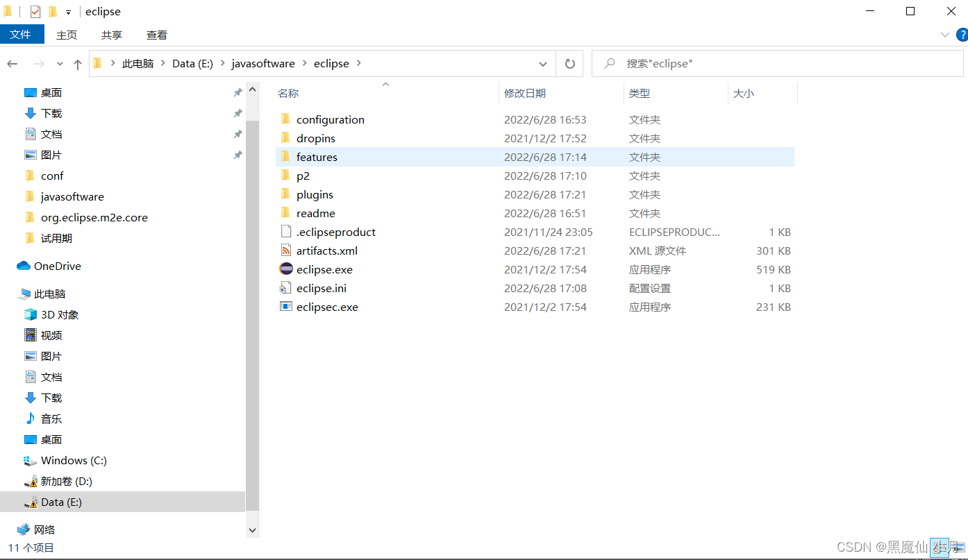968x560 pixels.
Task: Sort by the 名称 column header
Action: point(288,93)
